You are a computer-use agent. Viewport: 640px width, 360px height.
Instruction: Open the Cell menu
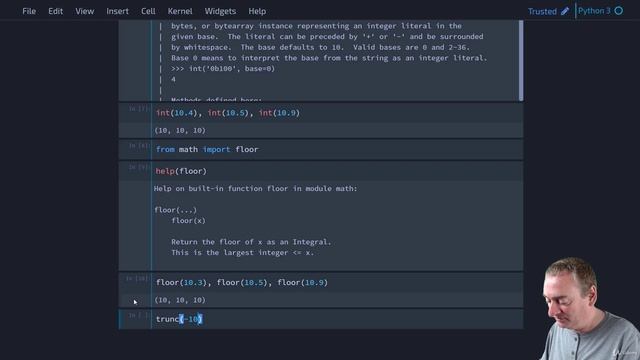click(148, 11)
